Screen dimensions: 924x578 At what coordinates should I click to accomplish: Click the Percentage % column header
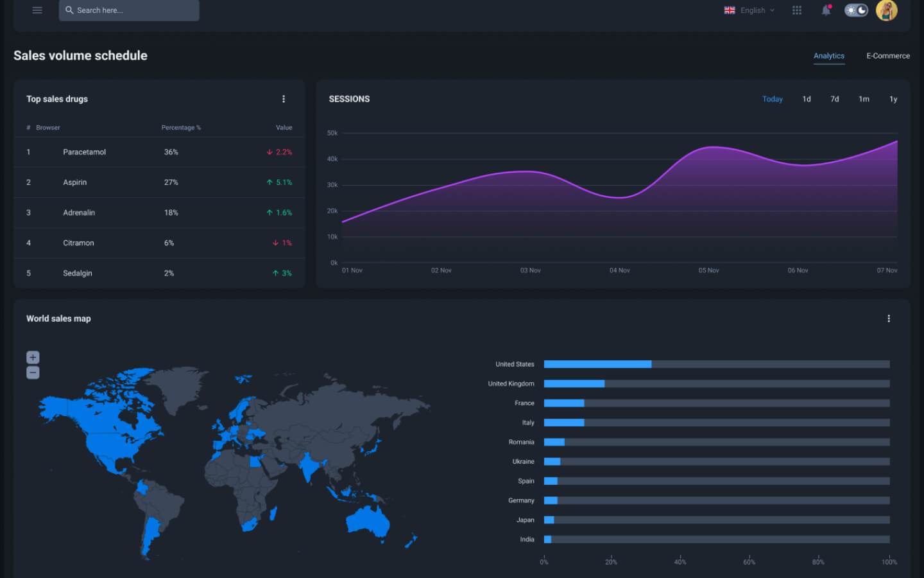181,128
